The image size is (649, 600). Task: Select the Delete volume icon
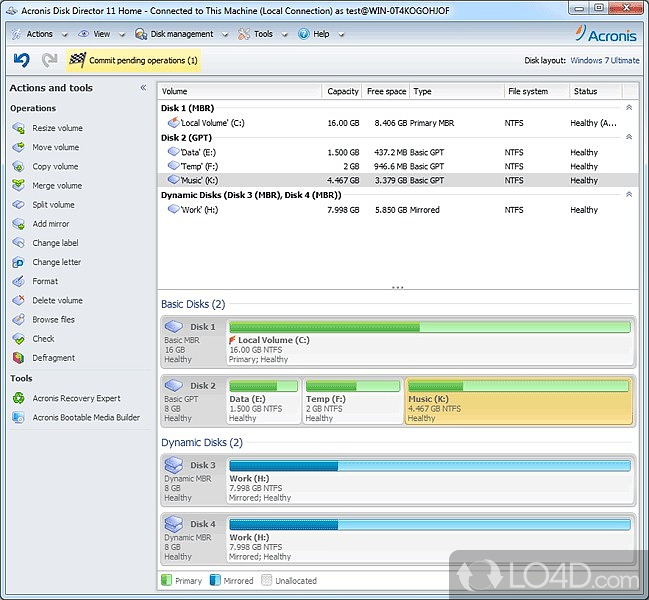pyautogui.click(x=19, y=300)
